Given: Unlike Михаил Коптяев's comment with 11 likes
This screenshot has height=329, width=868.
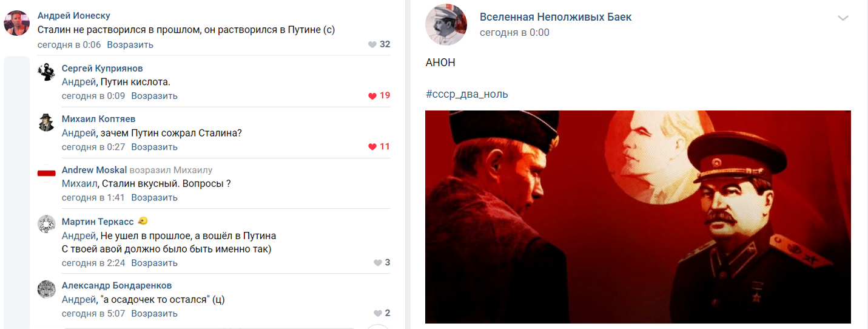Looking at the screenshot, I should [x=372, y=147].
